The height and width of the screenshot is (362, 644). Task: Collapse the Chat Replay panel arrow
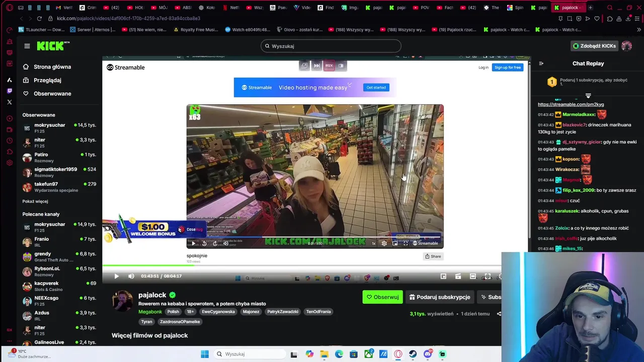(541, 63)
